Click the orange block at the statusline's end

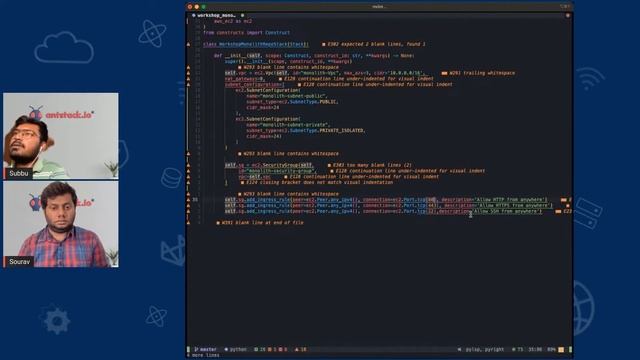561,350
